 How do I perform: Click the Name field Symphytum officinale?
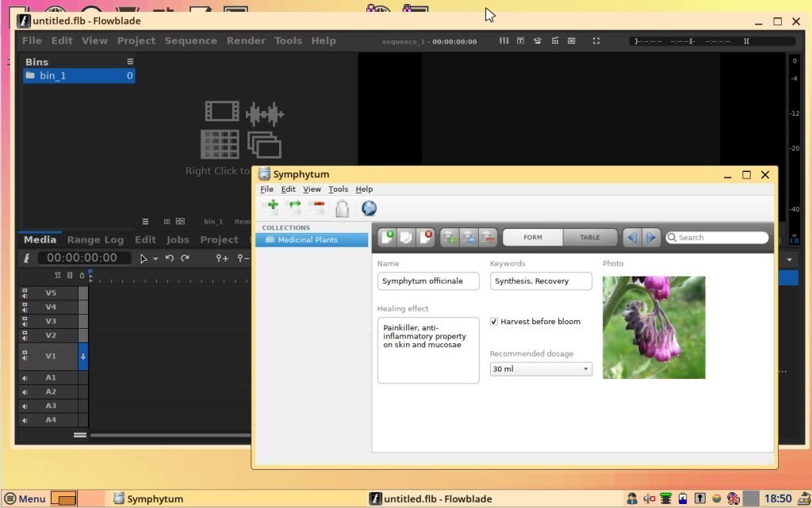click(x=428, y=281)
